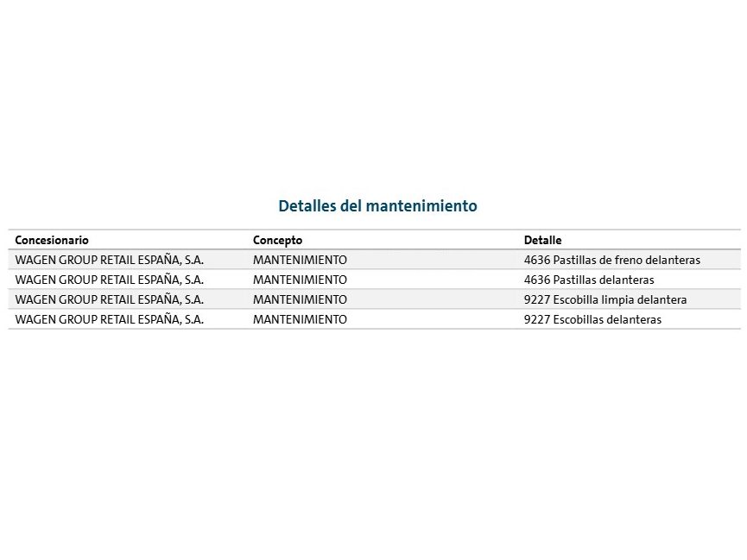Click the Detalles del mantenimiento heading

377,206
